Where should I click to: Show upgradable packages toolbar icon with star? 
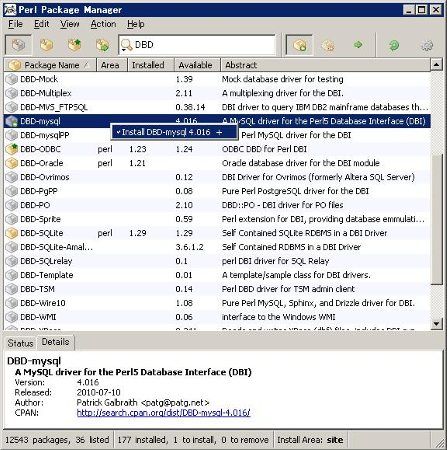(x=74, y=45)
